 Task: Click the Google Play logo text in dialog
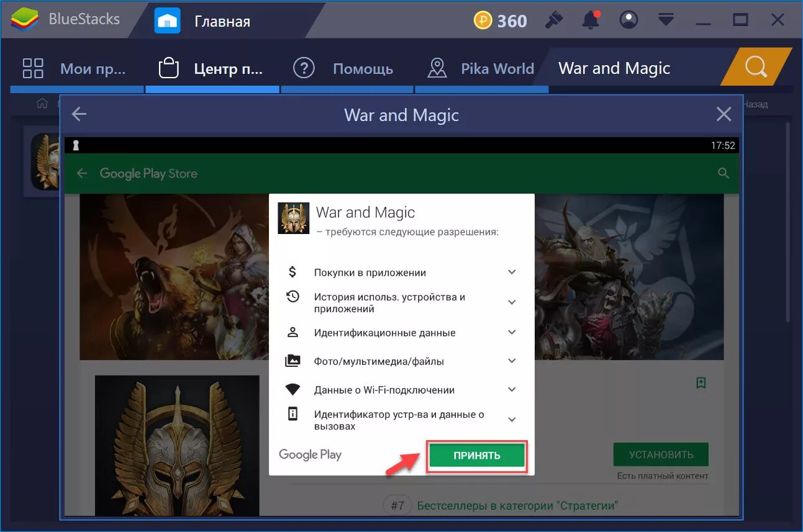tap(310, 455)
